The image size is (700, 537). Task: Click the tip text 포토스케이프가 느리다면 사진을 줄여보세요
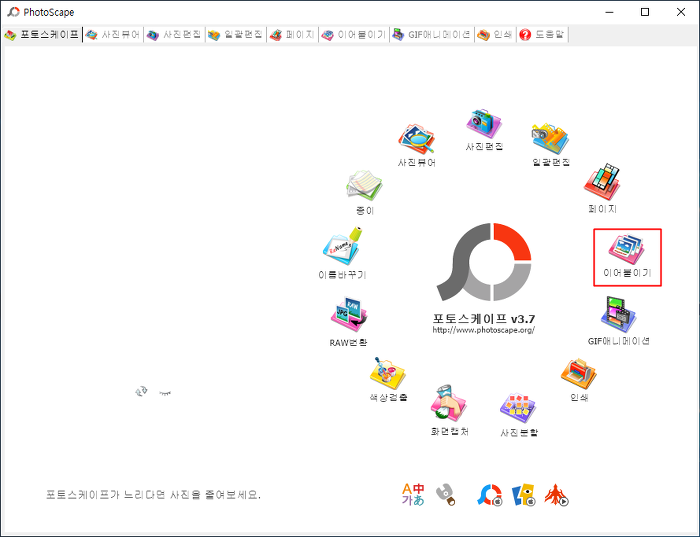(x=153, y=495)
